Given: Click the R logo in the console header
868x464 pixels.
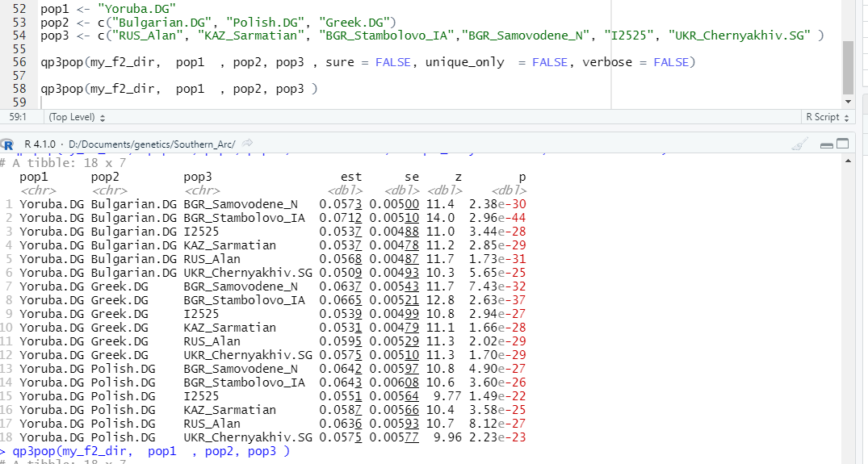Looking at the screenshot, I should (8, 144).
